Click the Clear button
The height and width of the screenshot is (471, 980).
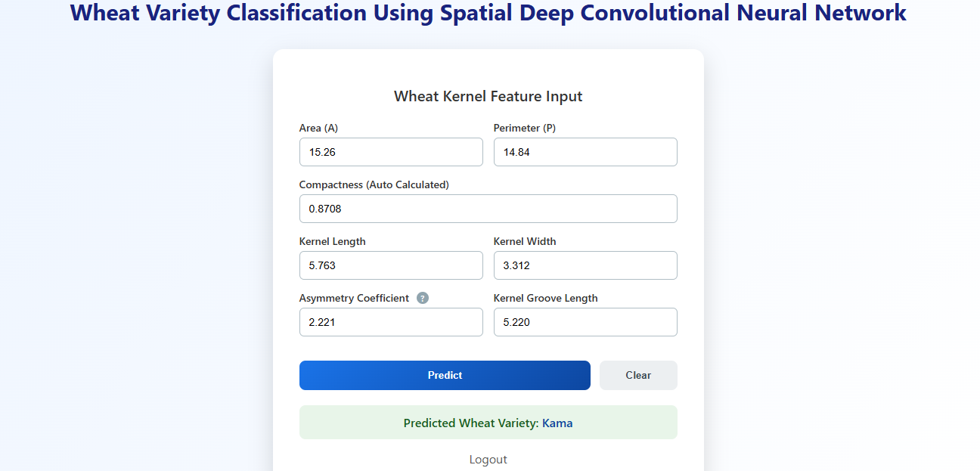638,375
